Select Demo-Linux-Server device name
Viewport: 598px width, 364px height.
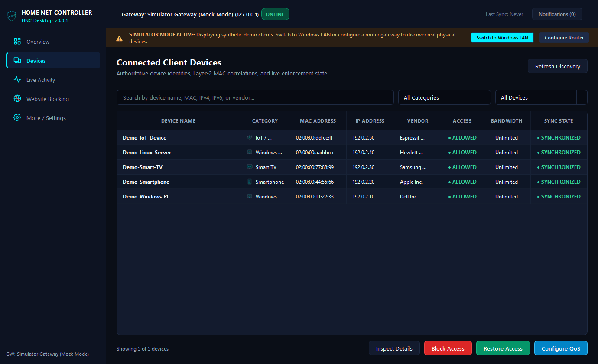(x=147, y=153)
